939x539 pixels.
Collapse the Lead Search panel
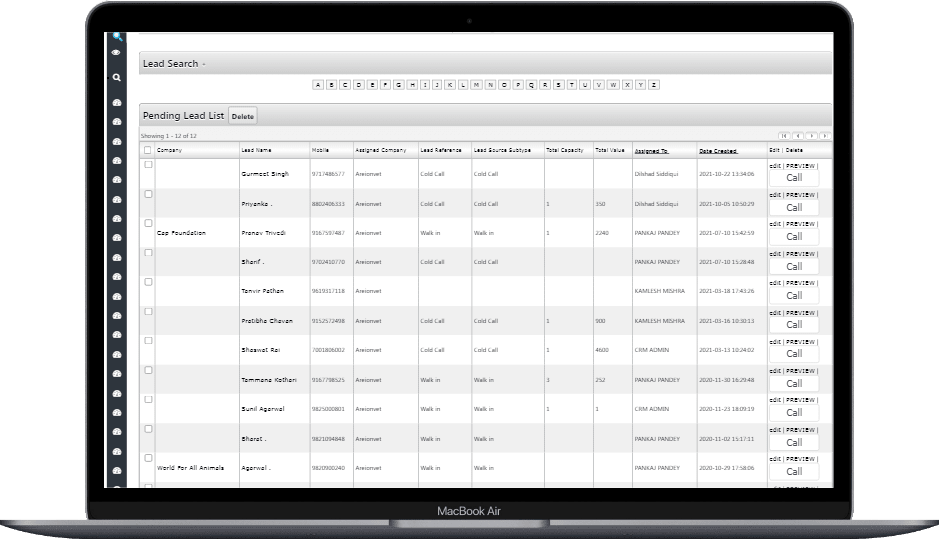[204, 64]
